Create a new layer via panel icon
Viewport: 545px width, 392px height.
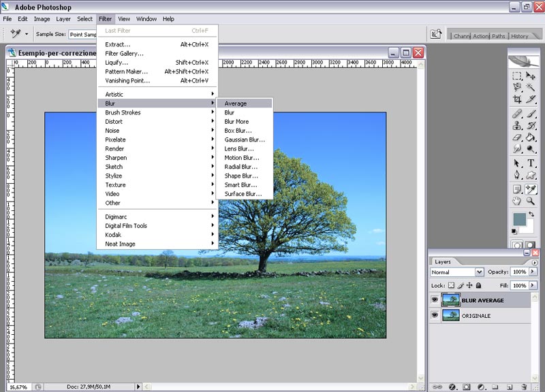pos(509,387)
